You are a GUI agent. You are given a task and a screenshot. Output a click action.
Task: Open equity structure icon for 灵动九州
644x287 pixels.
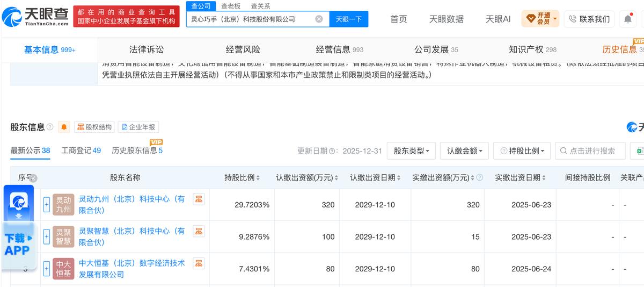(199, 199)
